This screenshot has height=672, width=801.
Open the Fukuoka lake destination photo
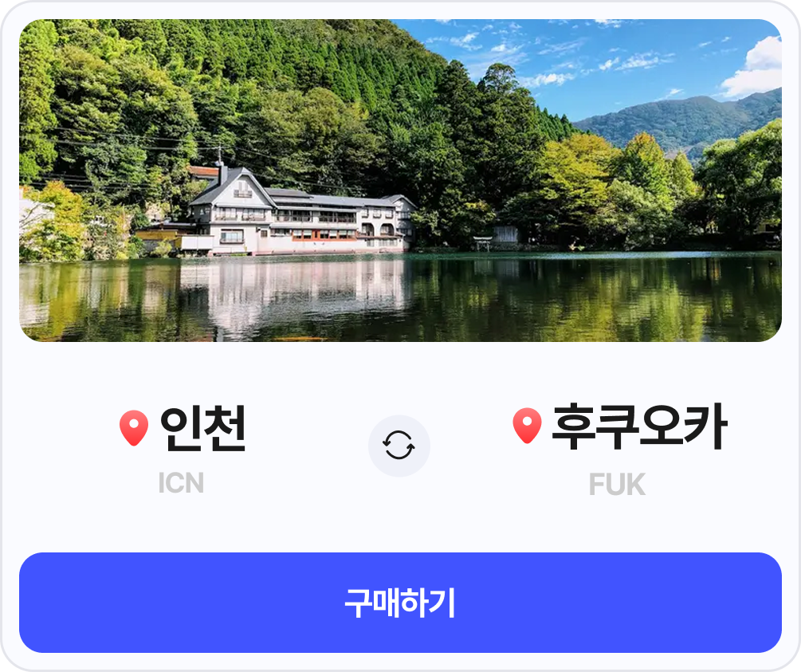(x=400, y=180)
